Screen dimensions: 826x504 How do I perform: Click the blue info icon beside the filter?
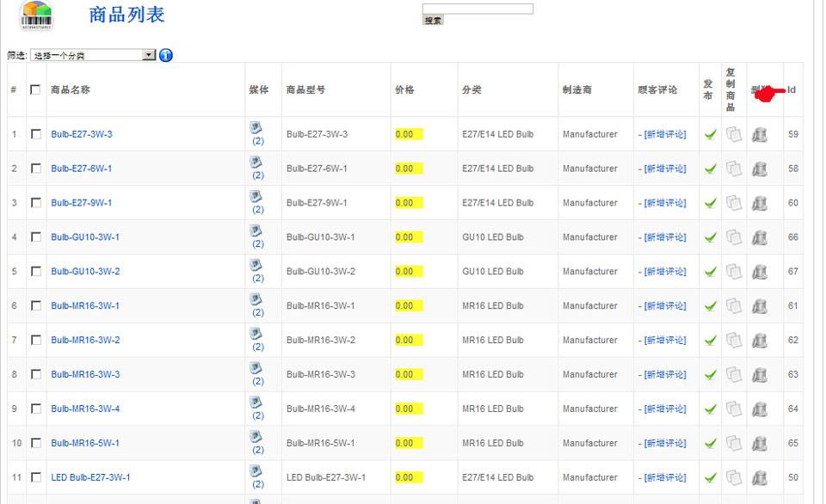tap(166, 55)
